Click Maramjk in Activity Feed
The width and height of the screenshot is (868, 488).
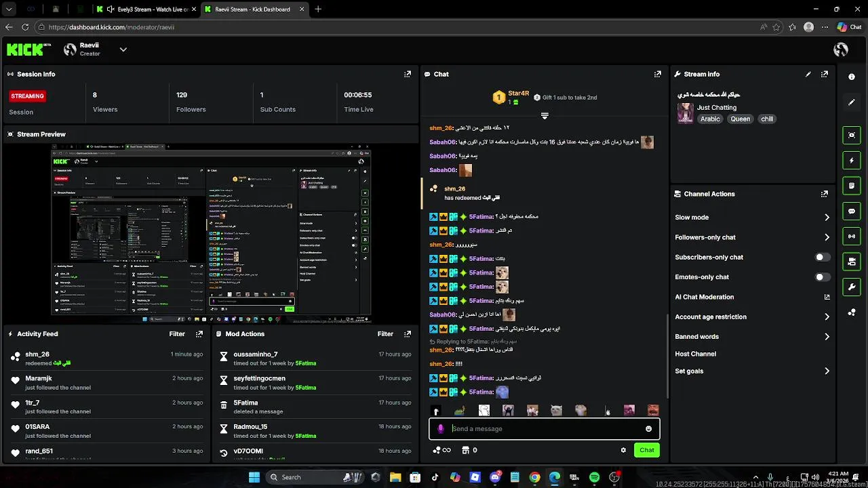39,378
